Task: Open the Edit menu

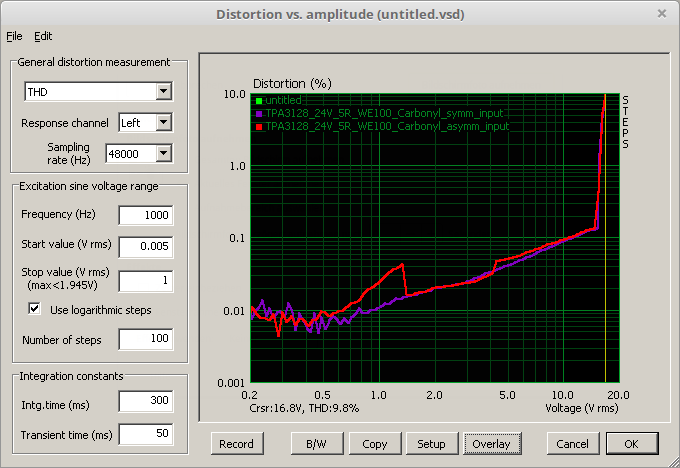Action: coord(43,36)
